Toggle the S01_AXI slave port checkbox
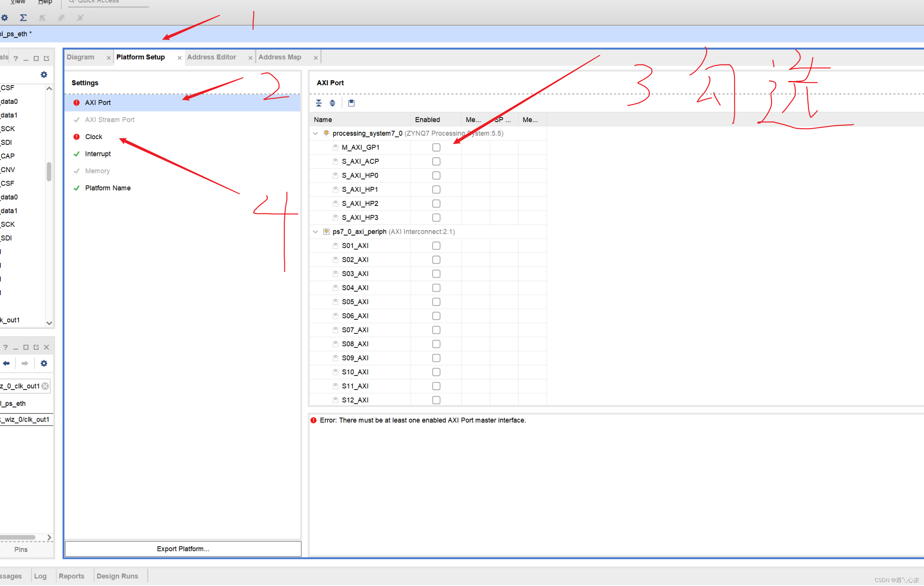Image resolution: width=924 pixels, height=586 pixels. point(436,246)
